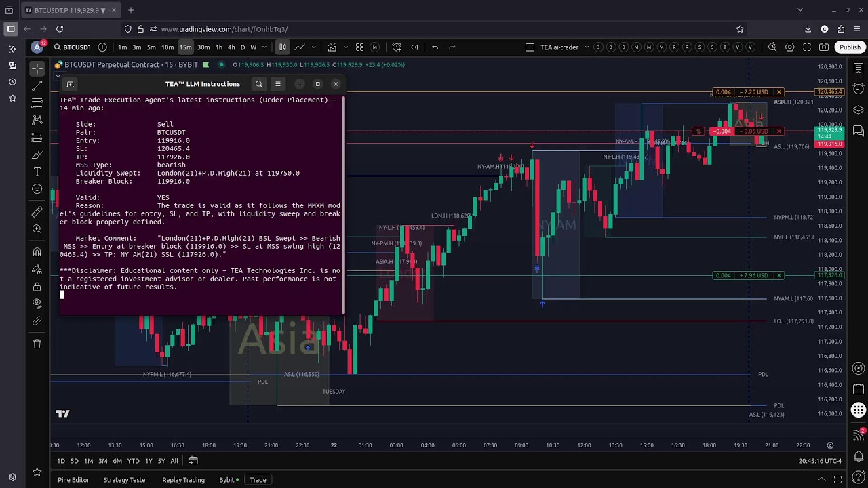Open the watchlist panel in right sidebar
The height and width of the screenshot is (488, 868).
(x=859, y=68)
